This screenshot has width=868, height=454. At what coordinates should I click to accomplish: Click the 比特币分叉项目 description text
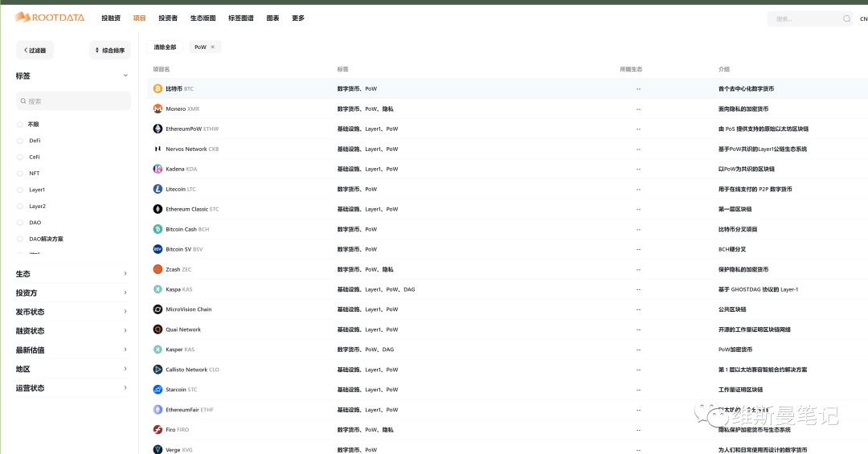pyautogui.click(x=737, y=229)
